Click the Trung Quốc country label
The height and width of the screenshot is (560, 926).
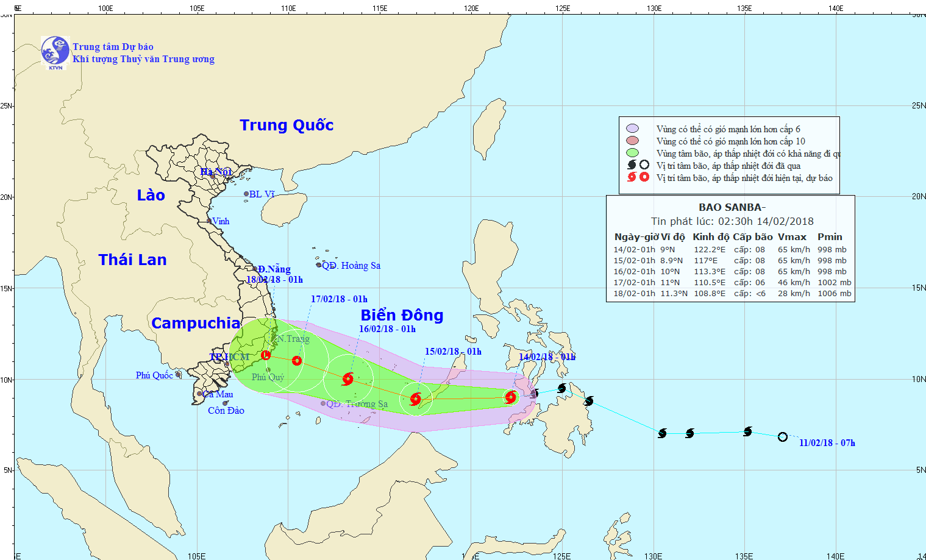pos(287,126)
